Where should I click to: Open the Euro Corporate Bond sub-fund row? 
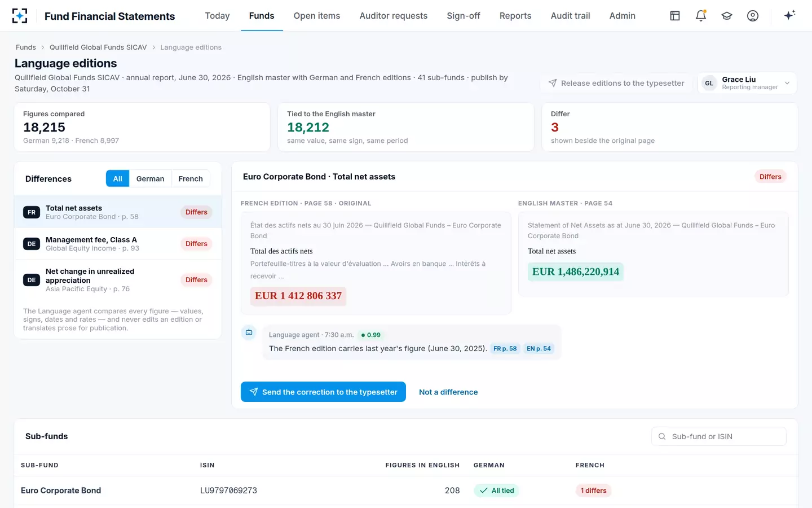(406, 491)
